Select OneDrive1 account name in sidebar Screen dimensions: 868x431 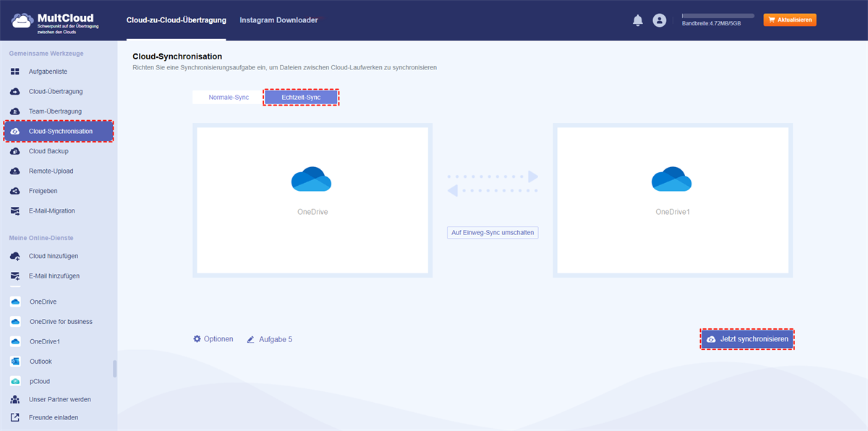coord(44,341)
